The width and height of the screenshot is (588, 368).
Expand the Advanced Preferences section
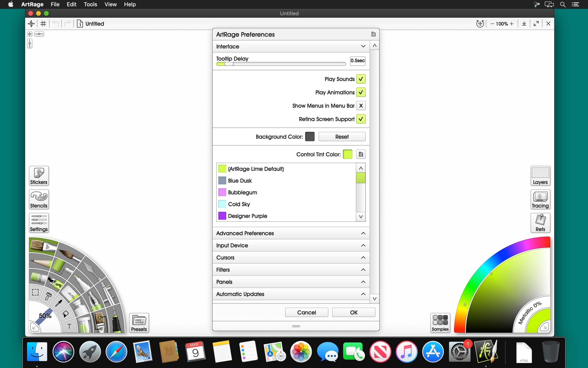(291, 233)
